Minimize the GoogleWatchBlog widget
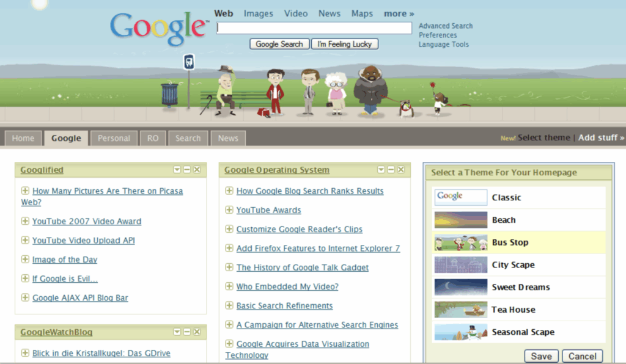The image size is (626, 364). point(186,332)
